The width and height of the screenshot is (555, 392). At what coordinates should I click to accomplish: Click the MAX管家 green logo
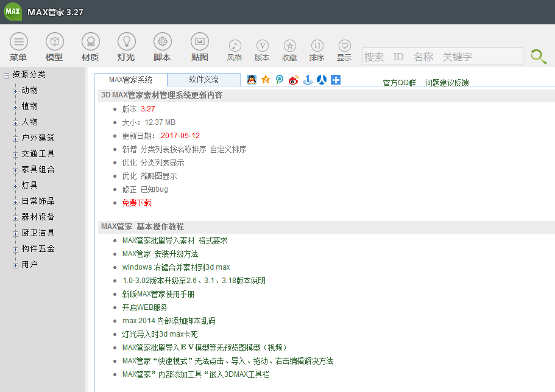click(x=13, y=12)
